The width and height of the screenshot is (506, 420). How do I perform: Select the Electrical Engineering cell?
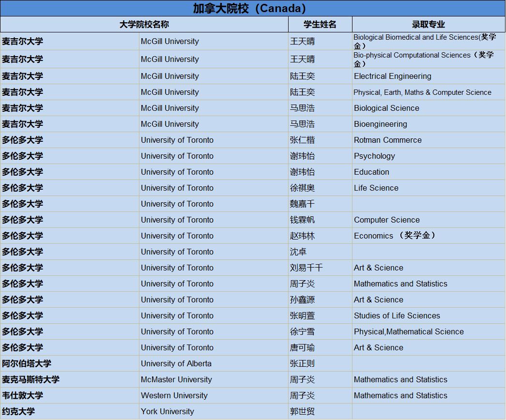click(429, 76)
